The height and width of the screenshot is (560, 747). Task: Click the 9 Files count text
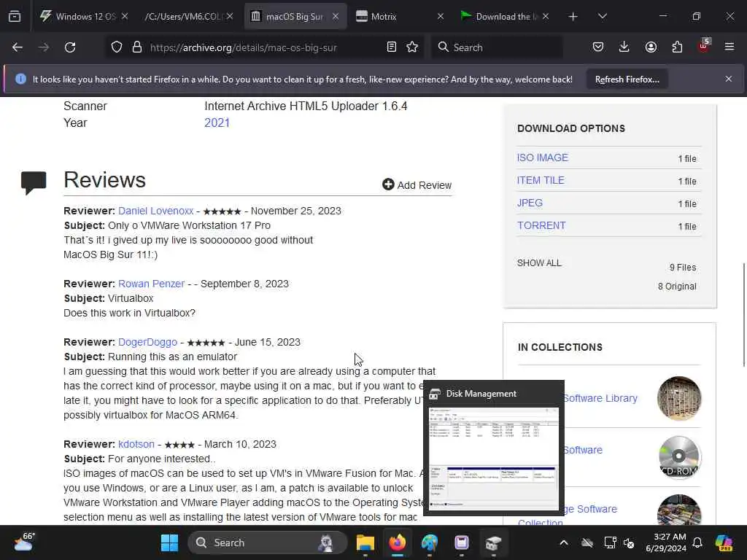click(x=683, y=268)
